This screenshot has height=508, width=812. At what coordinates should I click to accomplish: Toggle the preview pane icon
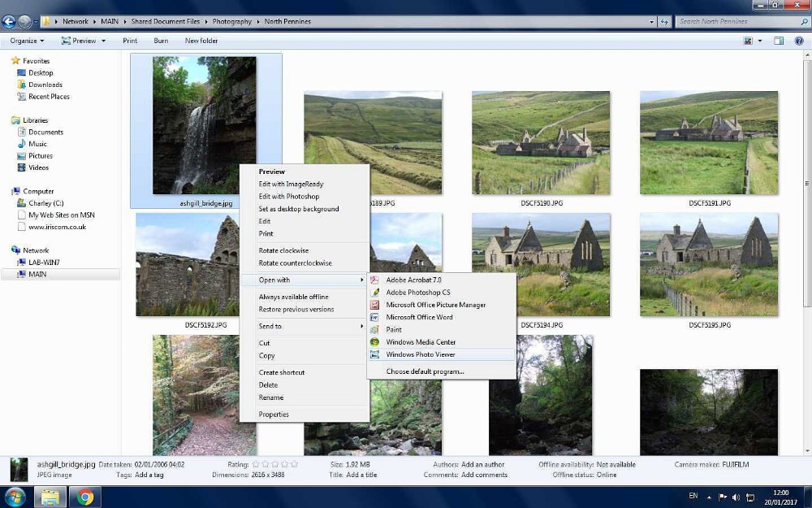(x=778, y=41)
